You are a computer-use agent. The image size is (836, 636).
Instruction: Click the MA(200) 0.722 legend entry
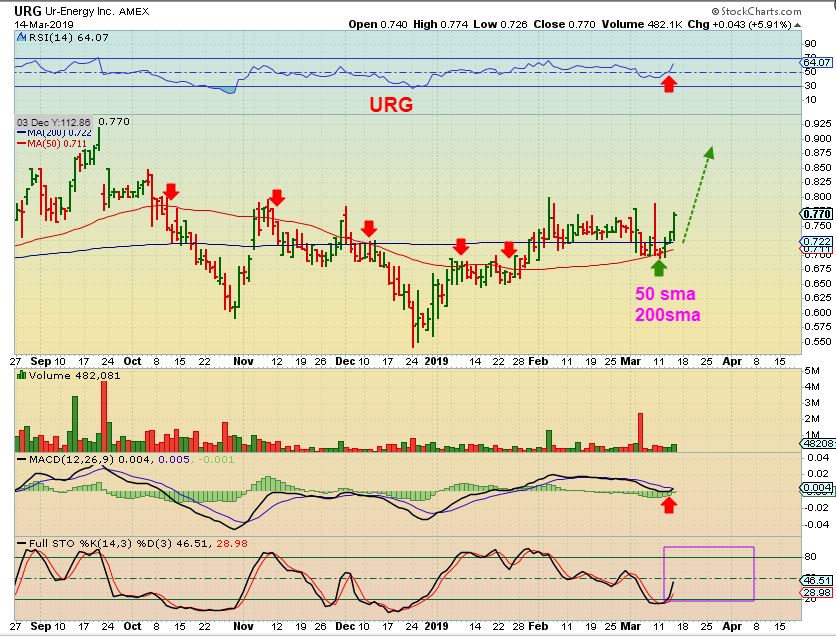coord(54,133)
